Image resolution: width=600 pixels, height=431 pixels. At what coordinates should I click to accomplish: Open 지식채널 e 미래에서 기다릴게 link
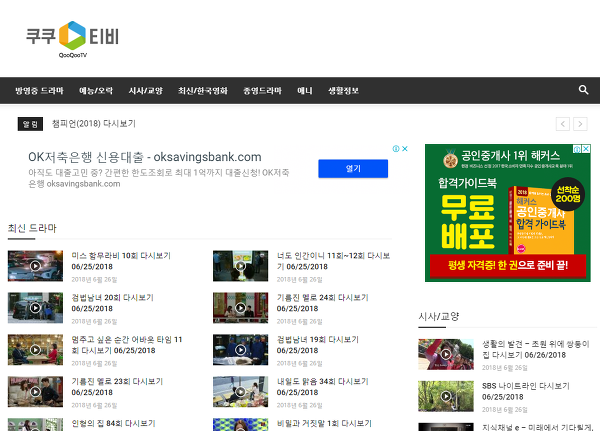537,427
